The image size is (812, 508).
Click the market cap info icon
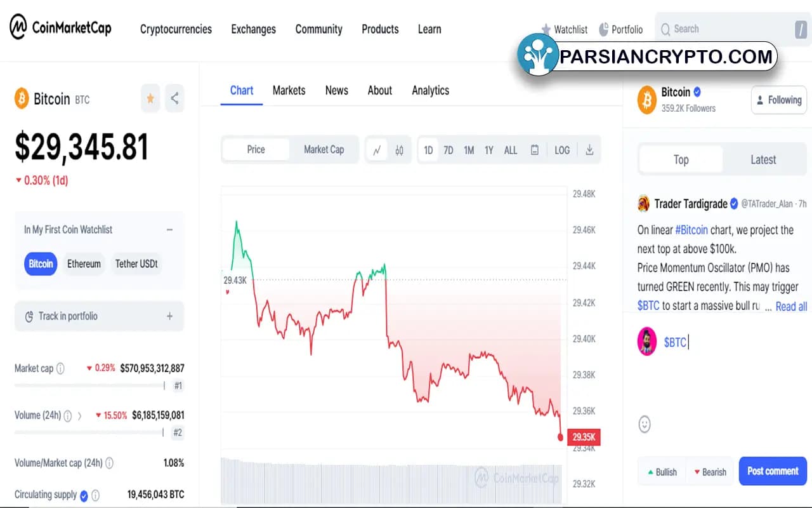pos(60,368)
